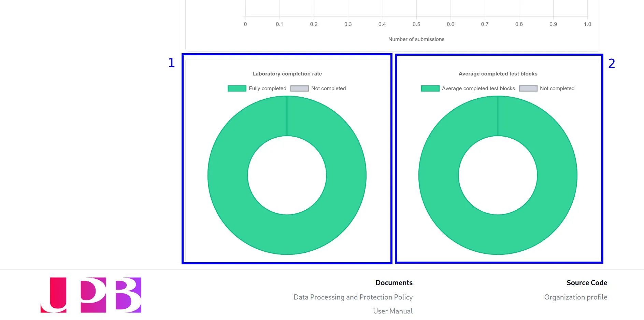Click the 0.6 axis tick label
644x320 pixels.
[x=450, y=24]
